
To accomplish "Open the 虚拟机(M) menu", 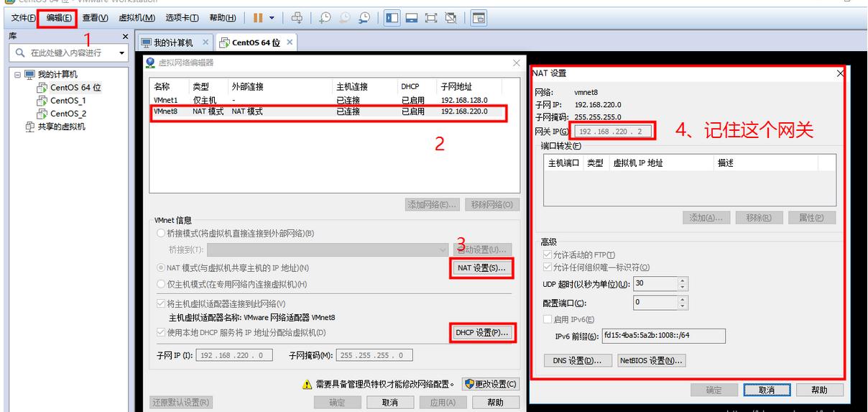I will (x=137, y=17).
